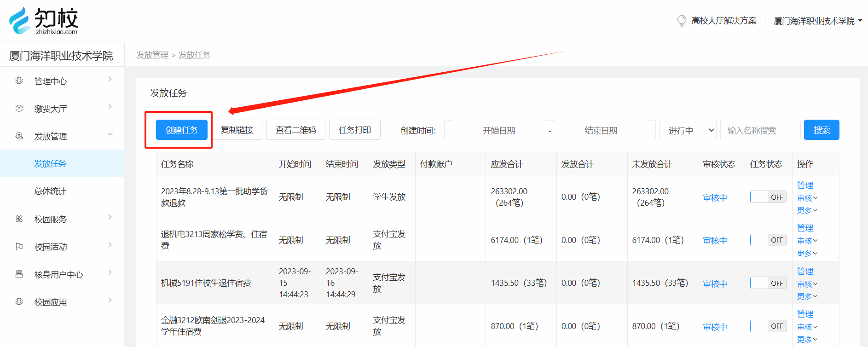The height and width of the screenshot is (347, 868).
Task: Click the blue 搜索 button
Action: click(821, 130)
